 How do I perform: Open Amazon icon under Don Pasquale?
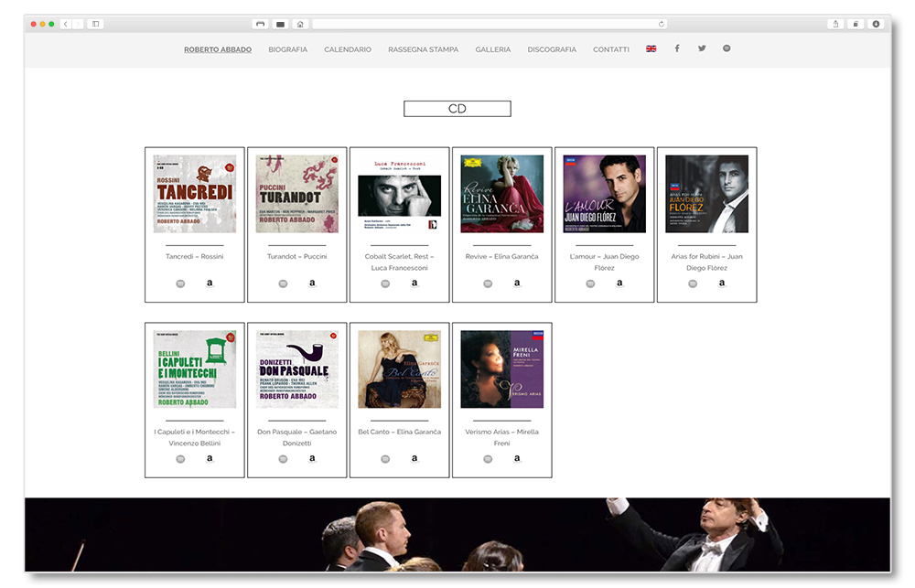(x=312, y=458)
